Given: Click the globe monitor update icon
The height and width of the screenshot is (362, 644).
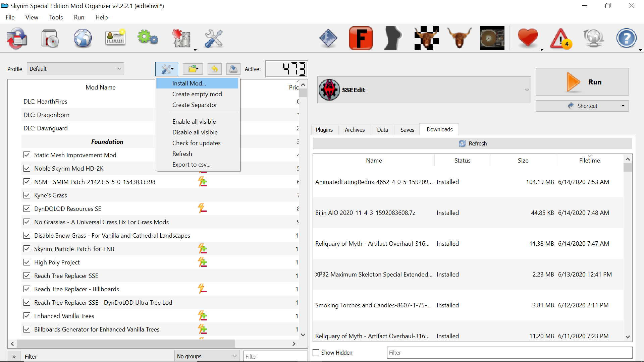Looking at the screenshot, I should coord(593,38).
